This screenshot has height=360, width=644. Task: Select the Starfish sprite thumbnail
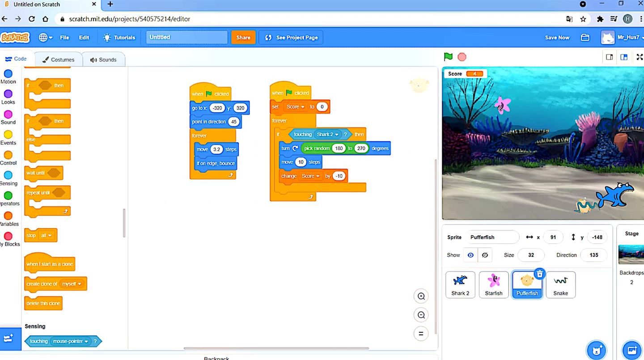(x=494, y=284)
